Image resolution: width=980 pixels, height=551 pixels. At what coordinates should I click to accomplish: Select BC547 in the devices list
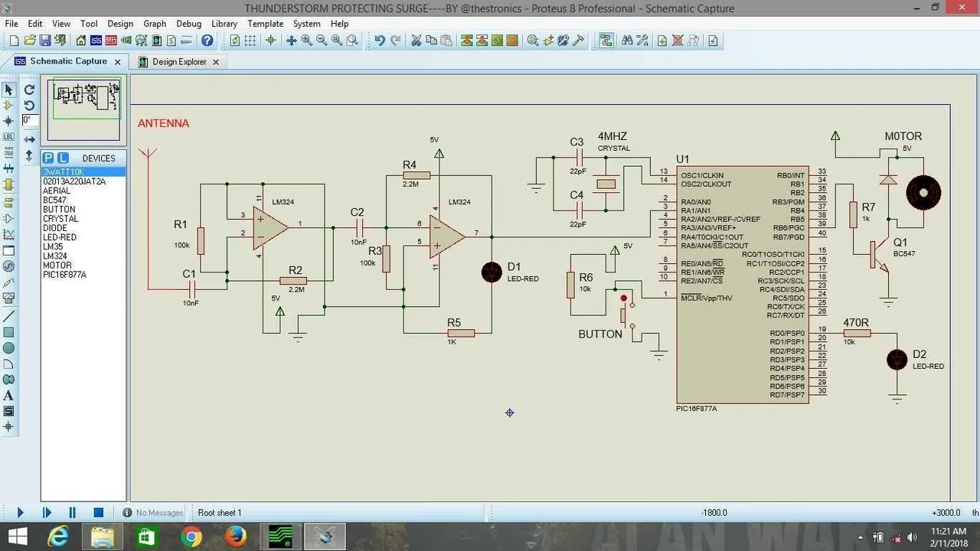tap(83, 201)
